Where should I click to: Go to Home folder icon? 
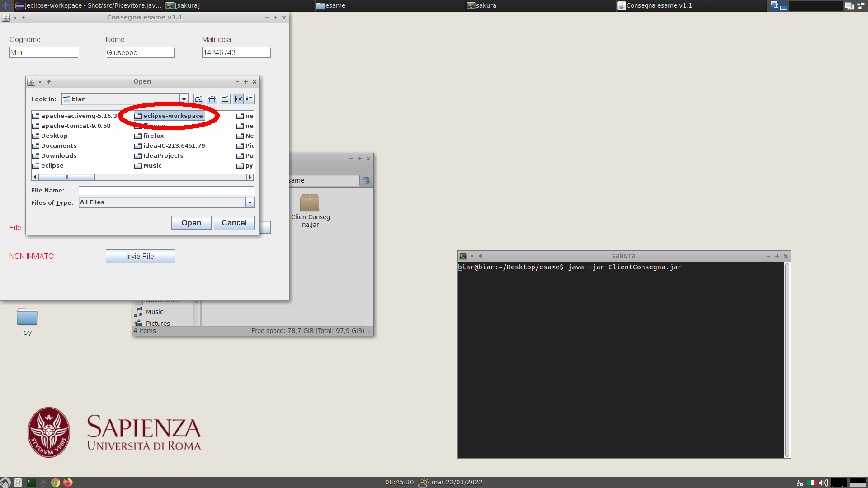click(x=212, y=99)
